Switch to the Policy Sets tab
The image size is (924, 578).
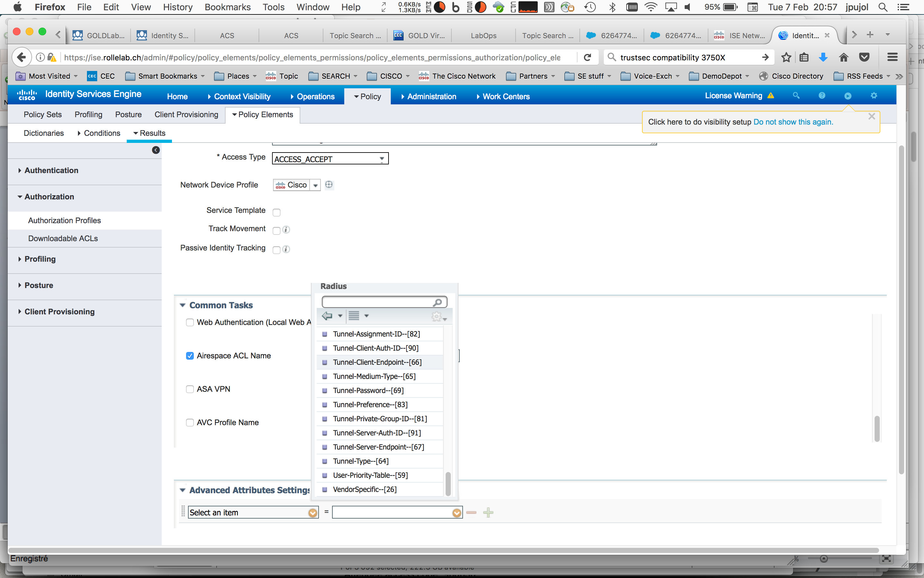(x=42, y=115)
